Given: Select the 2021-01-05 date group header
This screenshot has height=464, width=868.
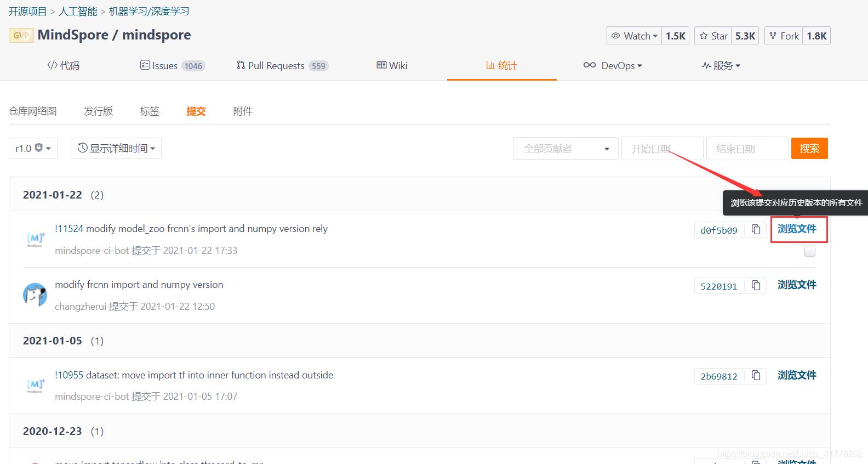Looking at the screenshot, I should [420, 341].
